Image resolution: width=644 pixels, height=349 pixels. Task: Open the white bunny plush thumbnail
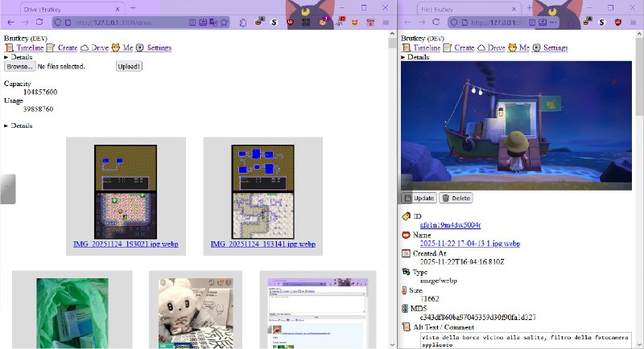tap(196, 314)
